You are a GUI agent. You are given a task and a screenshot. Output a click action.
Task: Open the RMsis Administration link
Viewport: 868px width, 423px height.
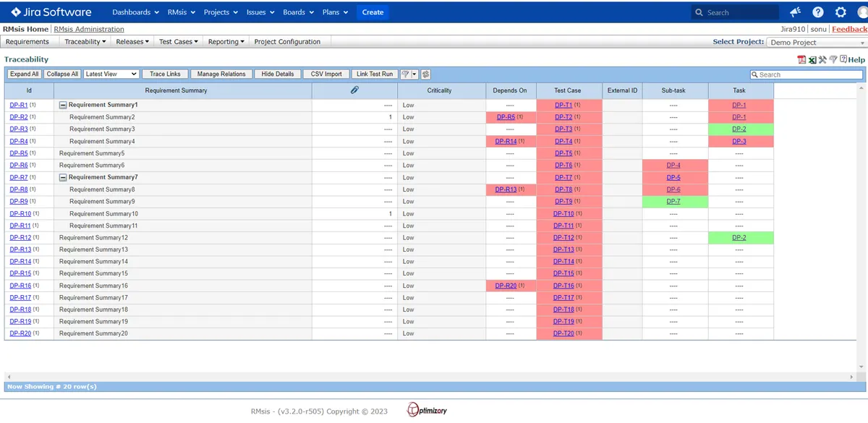point(89,30)
